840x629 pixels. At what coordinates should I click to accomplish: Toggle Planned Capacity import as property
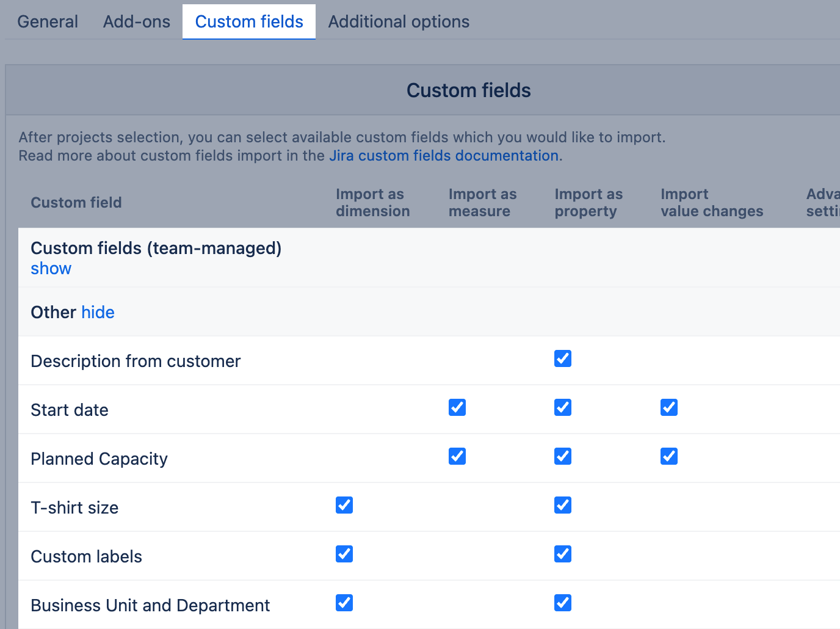(x=563, y=456)
